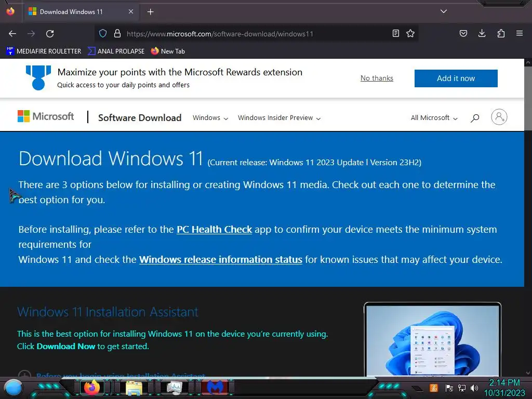List all tabs dropdown arrow
The width and height of the screenshot is (532, 399).
pyautogui.click(x=444, y=11)
